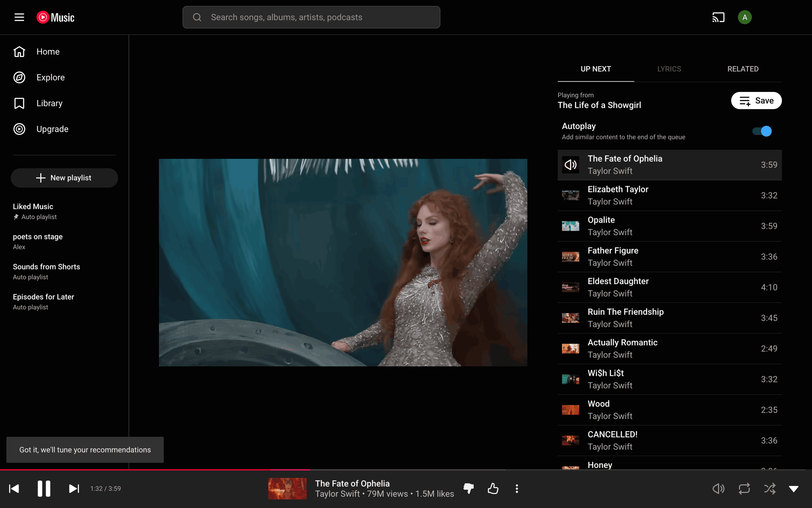Click the 1:32 / 3:59 time display
Screen dimensions: 812x508
click(106, 489)
